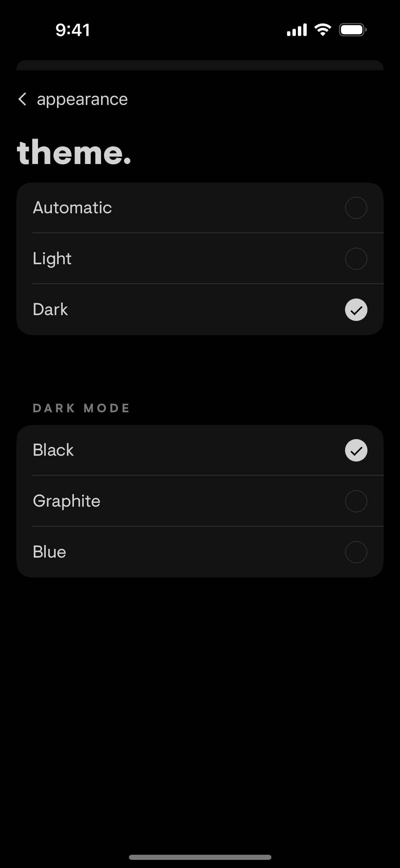Tap the cellular signal bars icon

coord(297,30)
